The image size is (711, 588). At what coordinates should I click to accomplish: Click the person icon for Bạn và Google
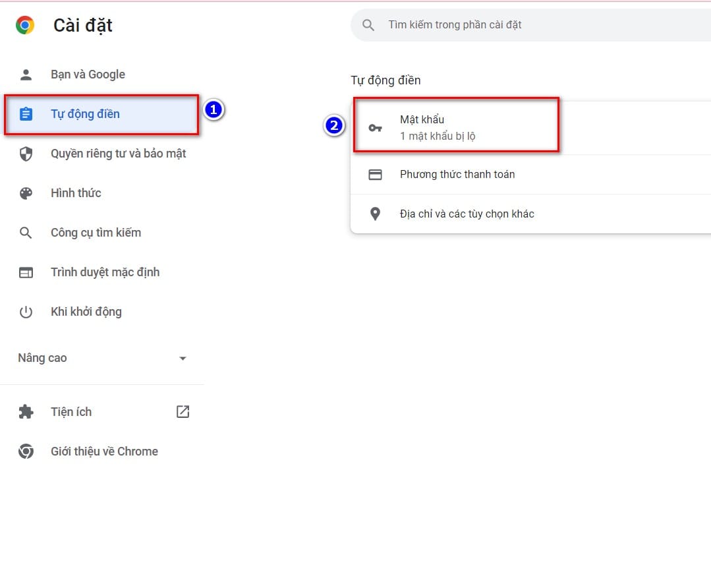(26, 74)
